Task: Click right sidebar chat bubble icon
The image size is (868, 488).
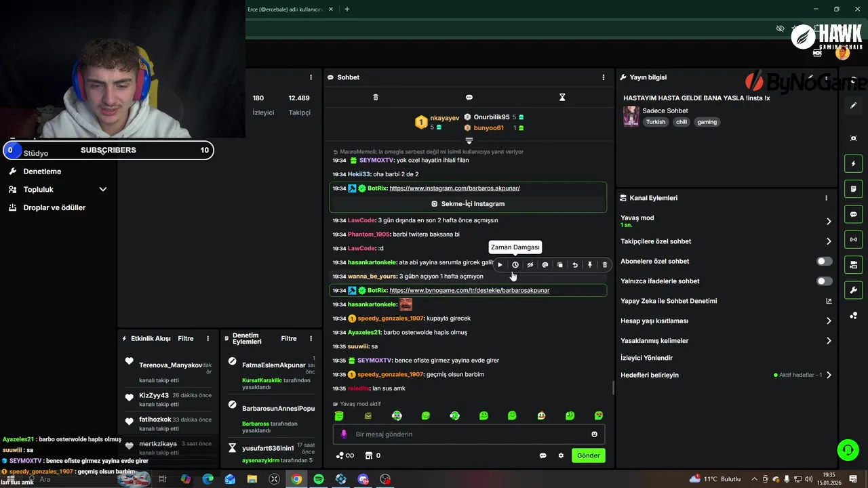Action: [854, 214]
